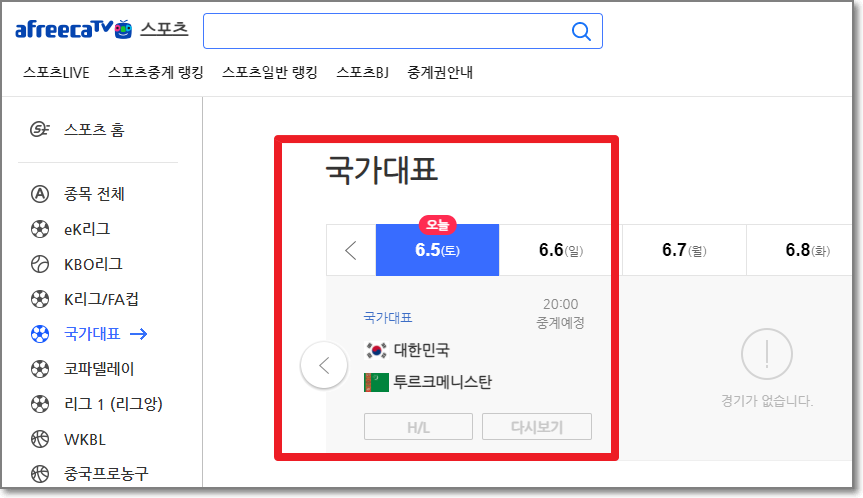Screen dimensions: 863x498
Task: Select the 6.5(토) date tab
Action: pos(438,250)
